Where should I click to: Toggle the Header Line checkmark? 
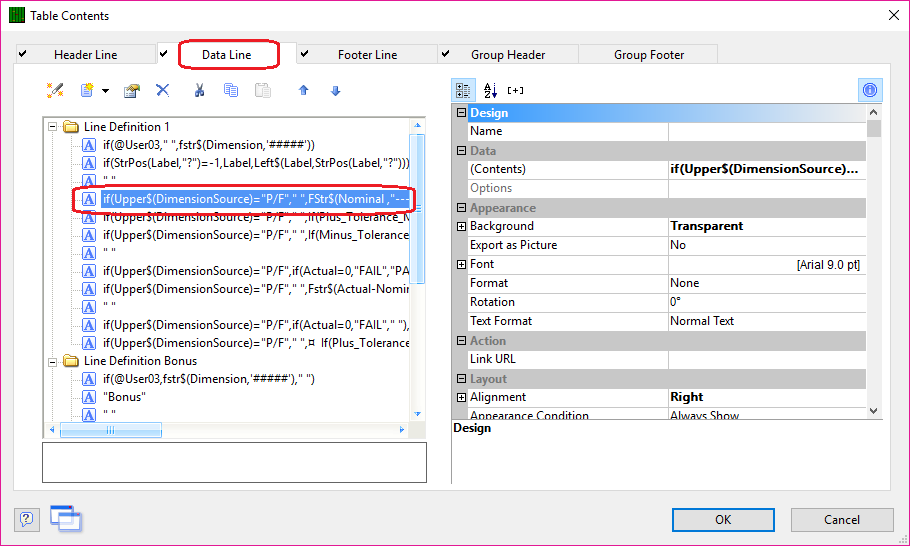click(x=23, y=54)
